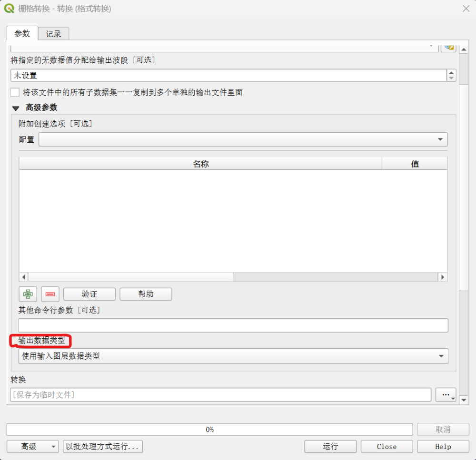
Task: Click the 运行 button
Action: point(330,446)
